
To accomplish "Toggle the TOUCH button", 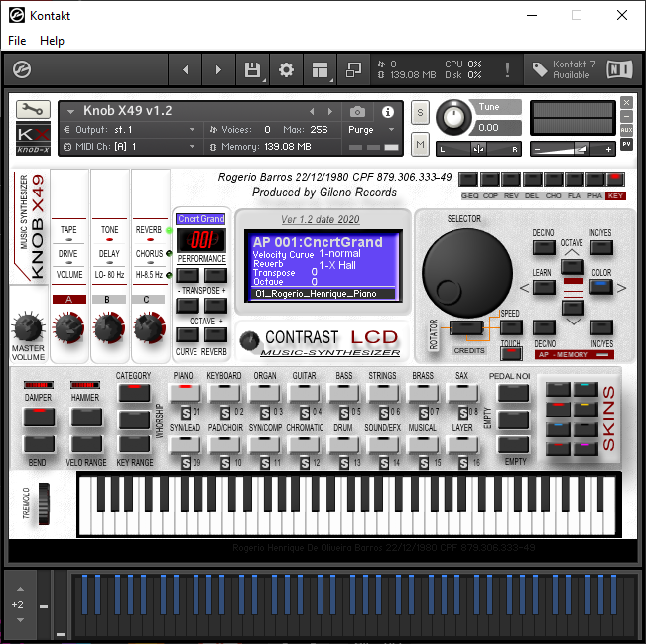I will pyautogui.click(x=511, y=353).
